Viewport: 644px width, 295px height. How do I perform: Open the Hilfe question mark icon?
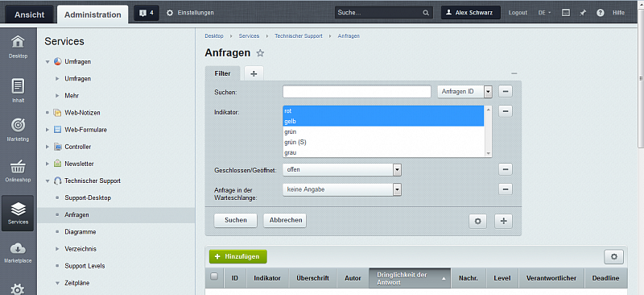tap(601, 13)
